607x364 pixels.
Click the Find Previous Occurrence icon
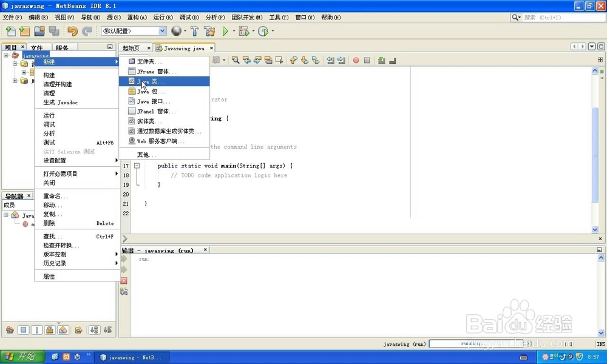coord(246,60)
